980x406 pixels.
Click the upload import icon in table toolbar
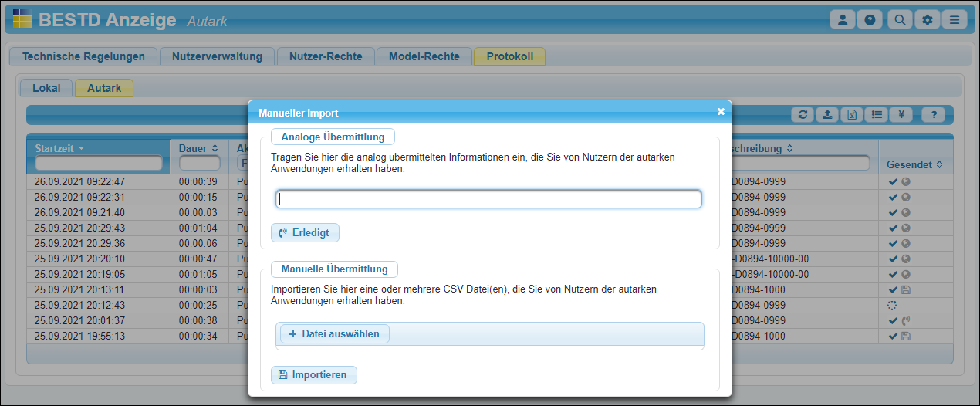click(x=827, y=115)
